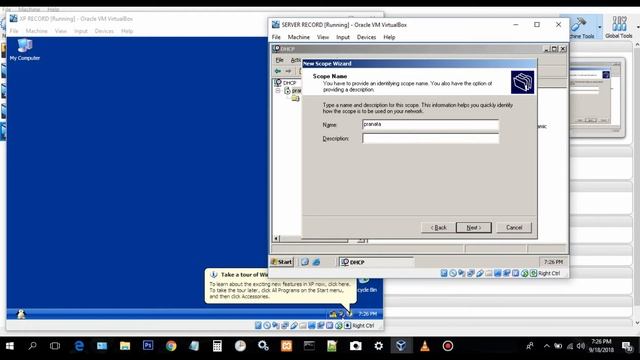Click the USB indicator in SERVER RECORD status bar

click(x=480, y=273)
